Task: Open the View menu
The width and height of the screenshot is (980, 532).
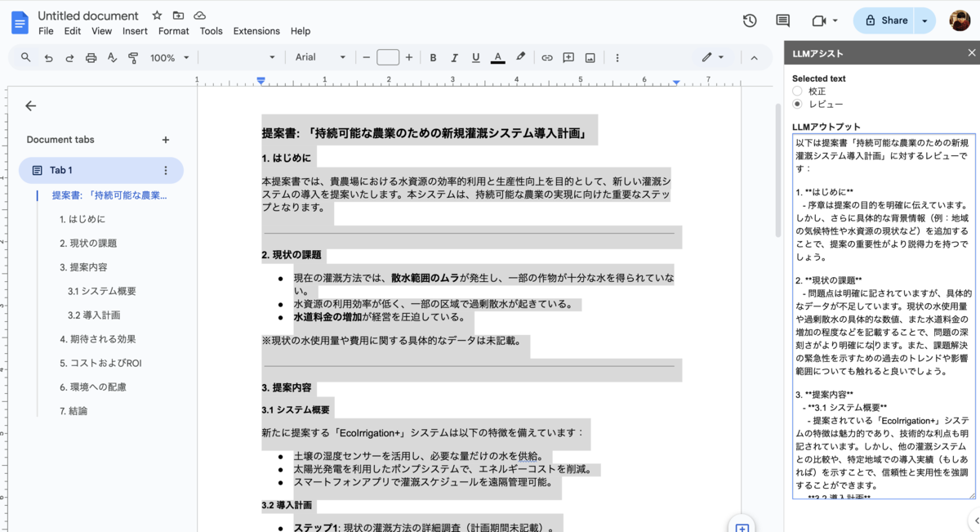Action: 102,31
